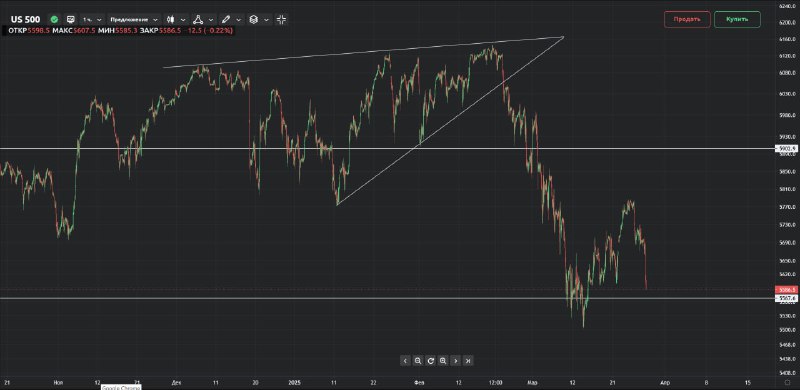The image size is (800, 390).
Task: Expand the arrow beside the layers icon
Action: pos(266,19)
